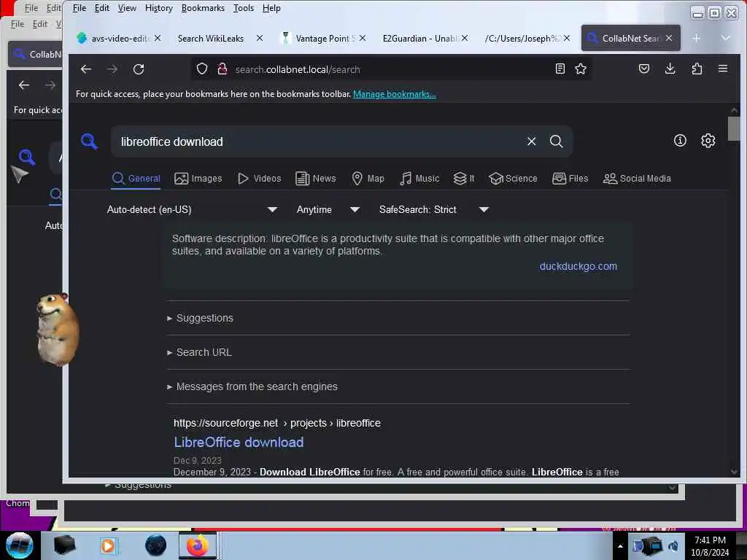Switch to the /C:/Users/Joseph tab
Image resolution: width=747 pixels, height=560 pixels.
pyautogui.click(x=522, y=38)
